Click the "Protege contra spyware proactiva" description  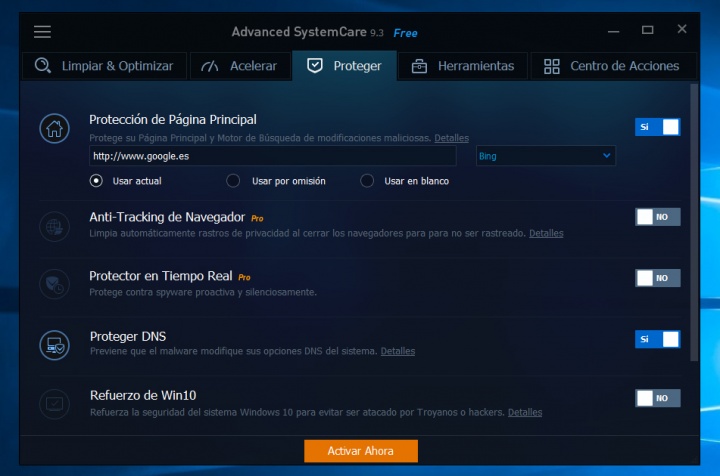point(203,292)
